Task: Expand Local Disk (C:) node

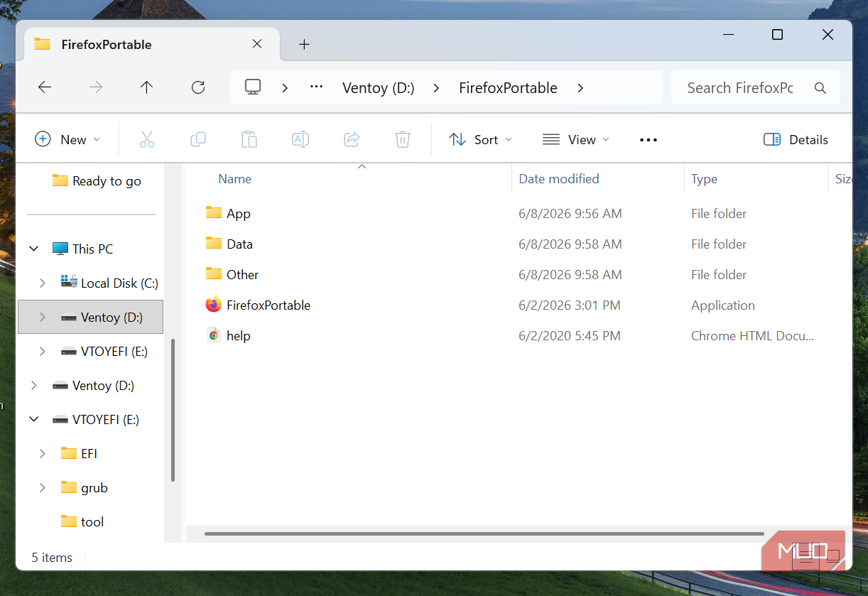Action: tap(43, 283)
